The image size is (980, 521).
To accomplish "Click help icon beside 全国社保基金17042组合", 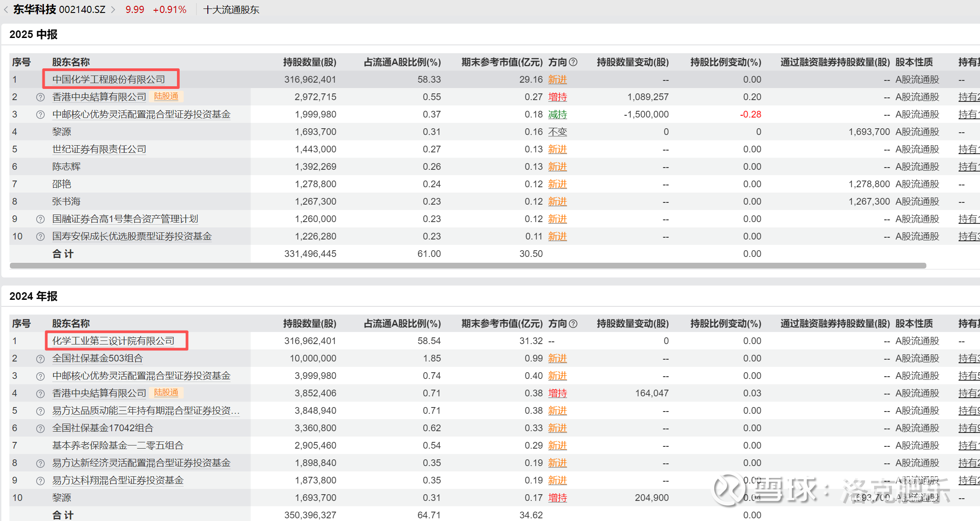I will coord(40,428).
